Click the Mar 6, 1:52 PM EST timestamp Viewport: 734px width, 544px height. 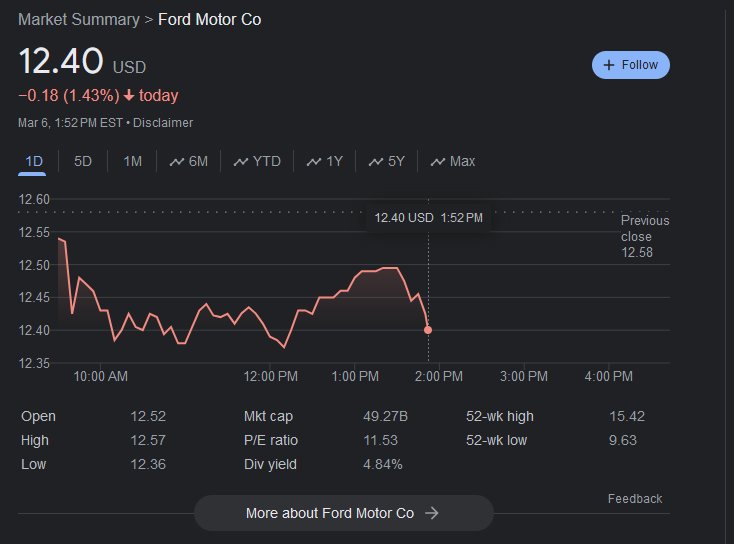(70, 123)
